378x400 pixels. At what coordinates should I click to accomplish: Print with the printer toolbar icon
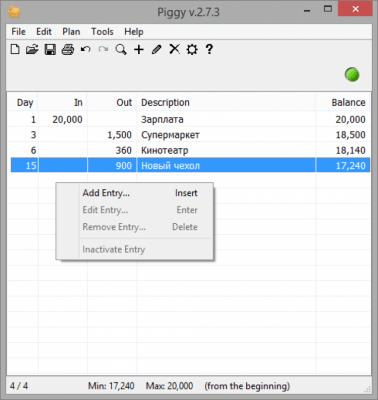tap(68, 50)
